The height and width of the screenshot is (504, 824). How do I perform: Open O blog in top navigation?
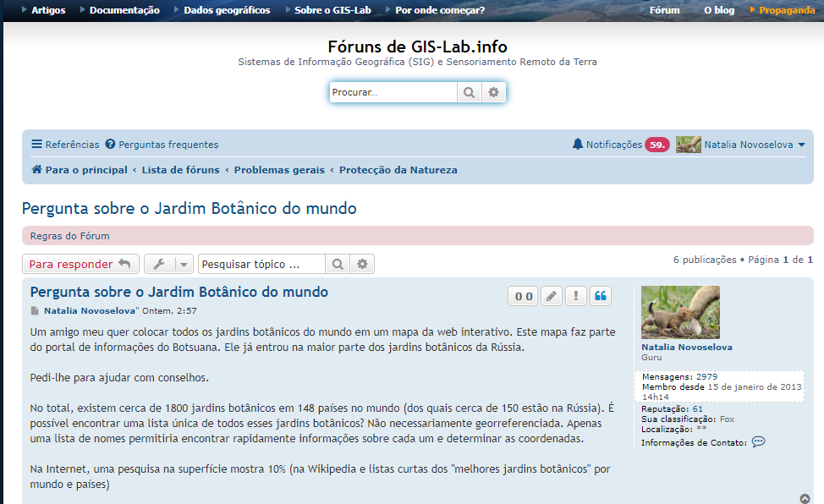719,10
